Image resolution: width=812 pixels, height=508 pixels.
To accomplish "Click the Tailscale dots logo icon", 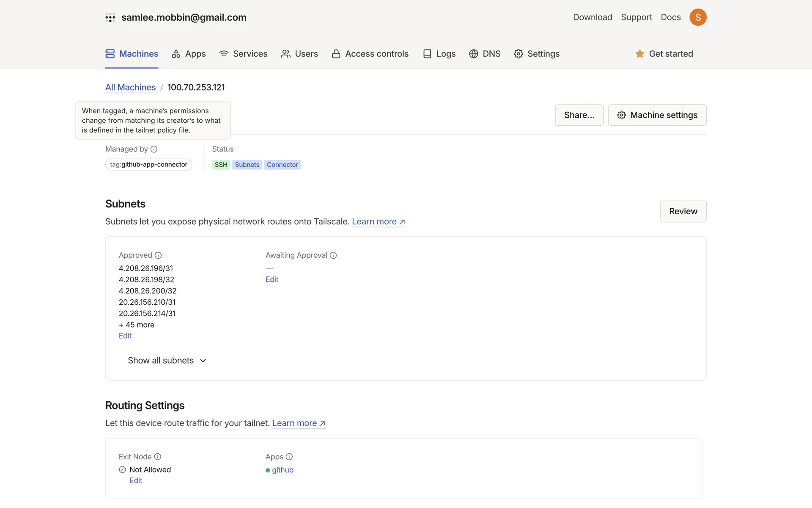I will pos(110,17).
